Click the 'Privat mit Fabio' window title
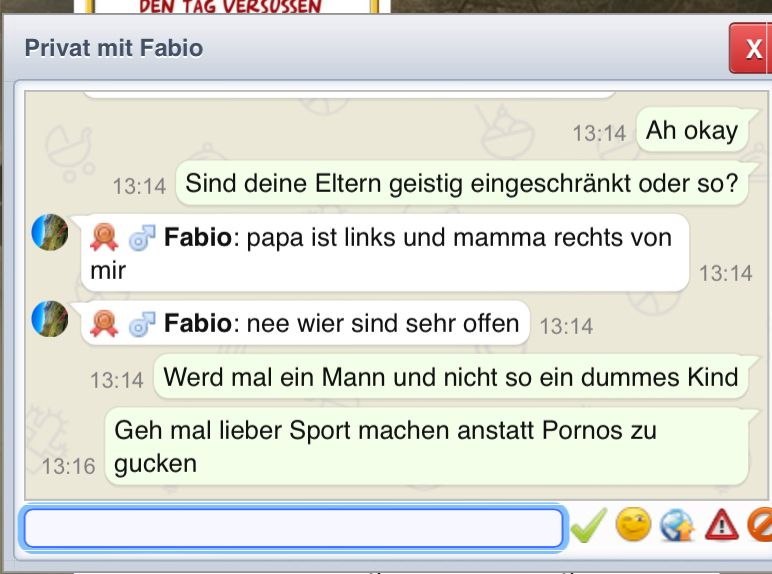Viewport: 772px width, 574px height. 114,48
